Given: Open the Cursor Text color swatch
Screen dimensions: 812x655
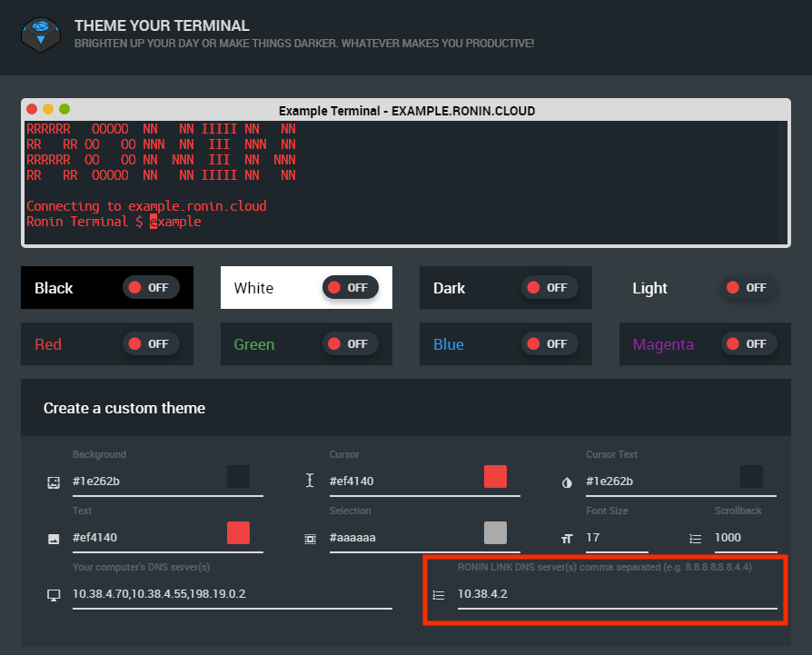Looking at the screenshot, I should pos(751,476).
